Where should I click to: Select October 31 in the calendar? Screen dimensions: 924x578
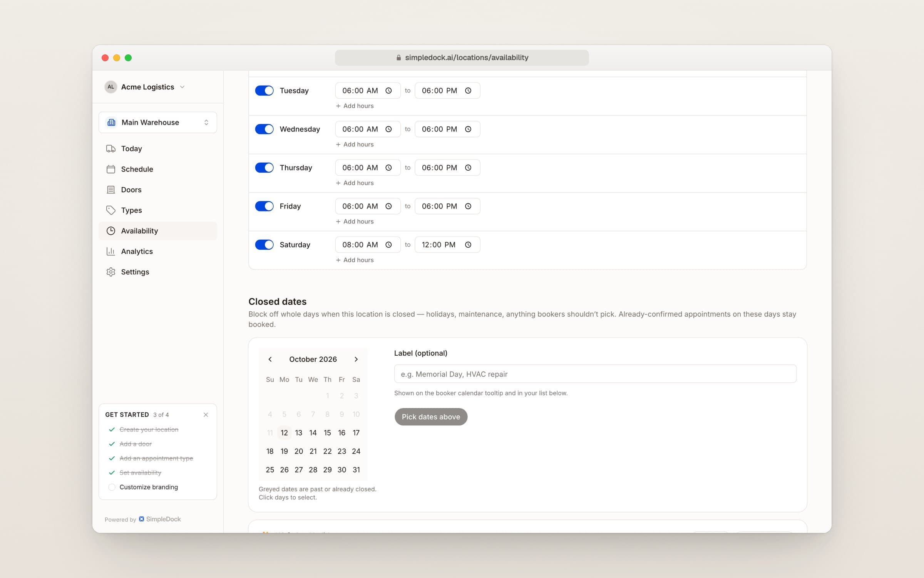pos(356,470)
